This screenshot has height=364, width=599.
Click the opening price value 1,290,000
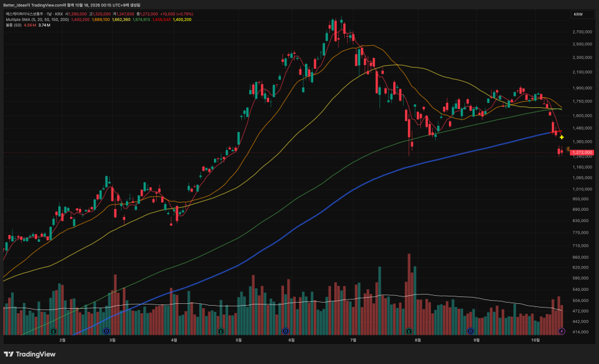click(78, 14)
